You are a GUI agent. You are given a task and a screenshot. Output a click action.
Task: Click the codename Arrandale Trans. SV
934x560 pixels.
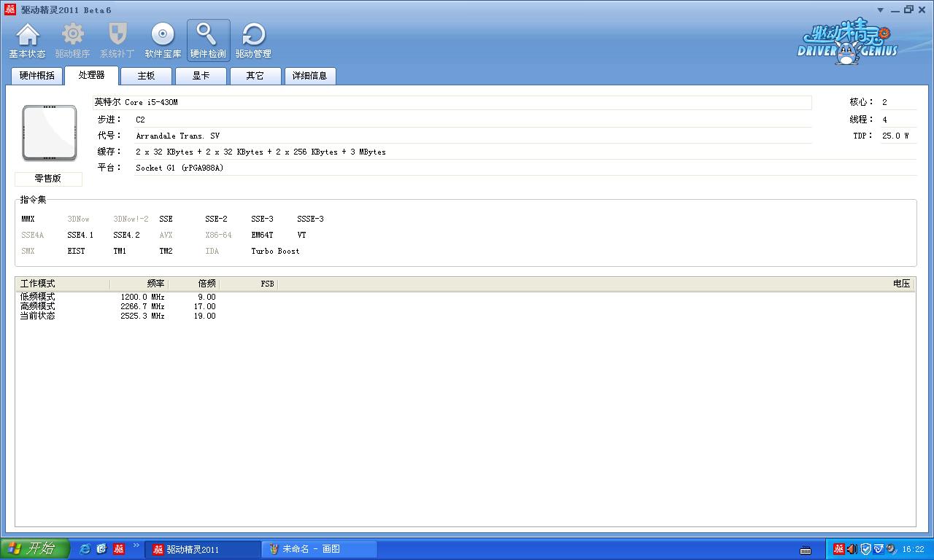click(x=177, y=136)
